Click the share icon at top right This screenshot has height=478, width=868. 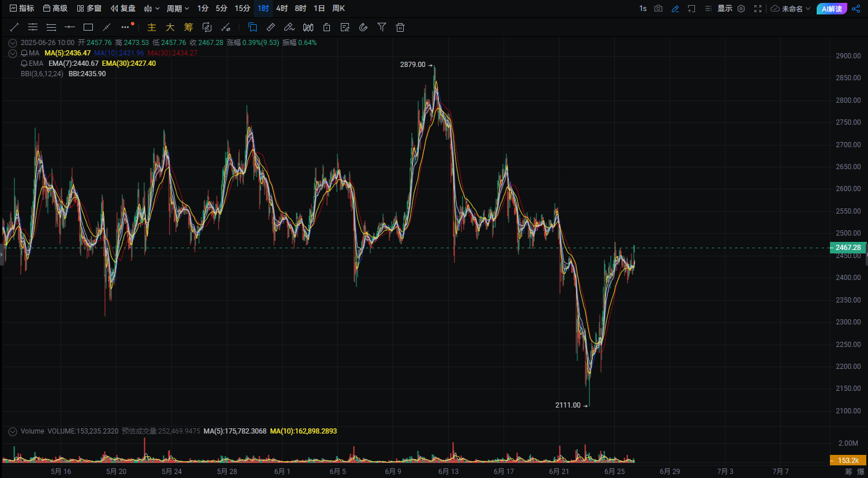856,9
